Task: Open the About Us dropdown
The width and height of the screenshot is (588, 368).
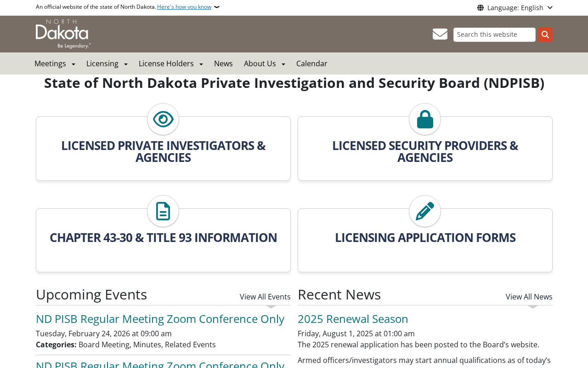Action: [x=264, y=63]
